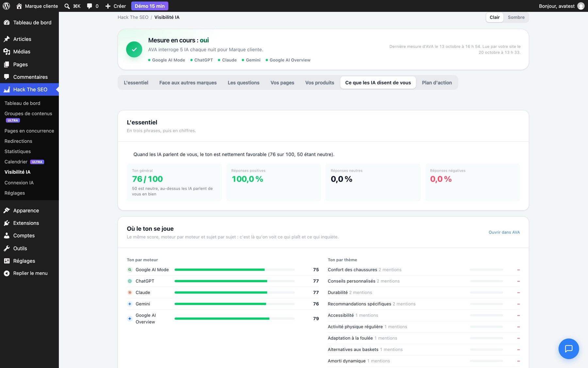Viewport: 588px width, 368px height.
Task: Switch to Les questions tab
Action: (243, 83)
